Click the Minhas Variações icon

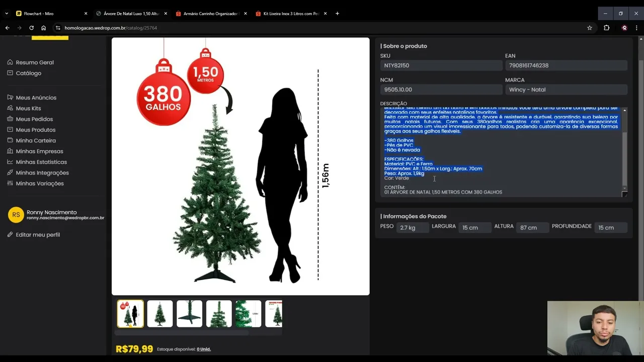[x=10, y=184]
